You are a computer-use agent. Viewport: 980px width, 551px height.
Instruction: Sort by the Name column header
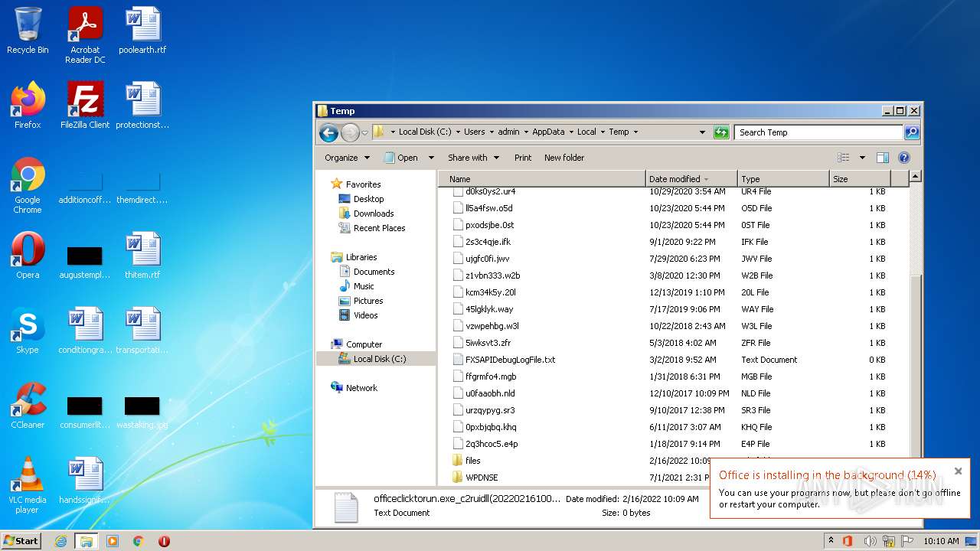tap(543, 179)
